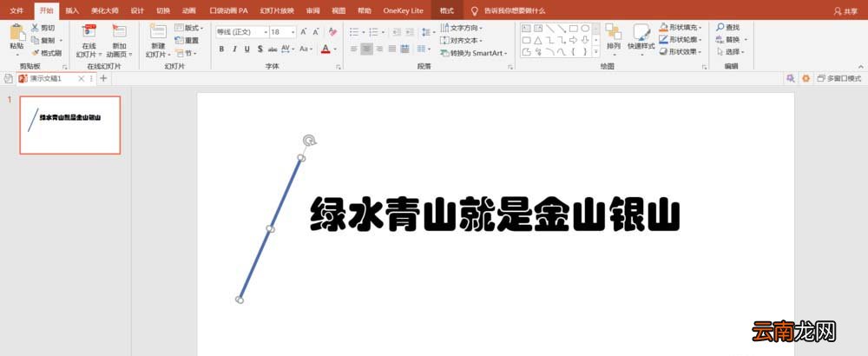The width and height of the screenshot is (868, 356).
Task: Switch to the Insert (插入) tab
Action: point(72,10)
